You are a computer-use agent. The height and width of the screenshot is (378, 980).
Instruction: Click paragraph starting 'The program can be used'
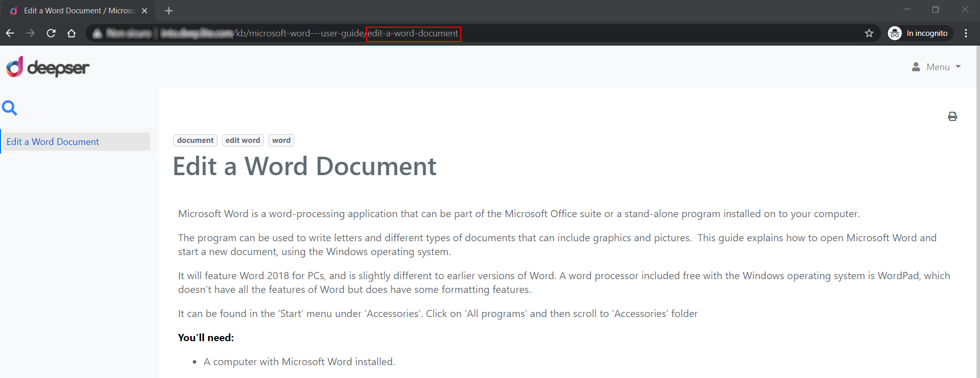pos(557,245)
